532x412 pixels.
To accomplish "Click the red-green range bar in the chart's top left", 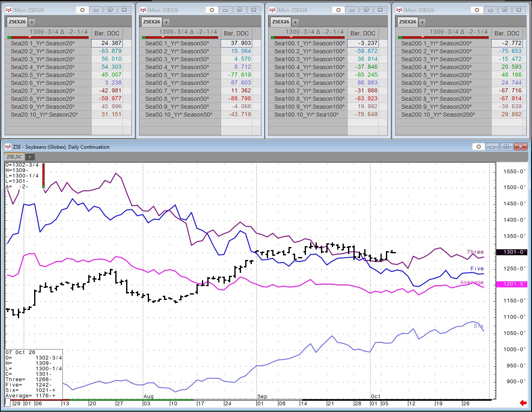I will (43, 176).
